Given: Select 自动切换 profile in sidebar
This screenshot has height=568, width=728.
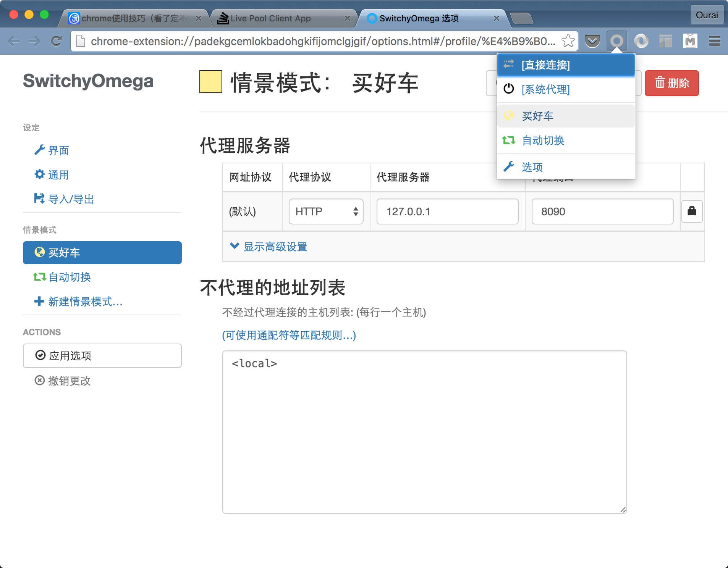Looking at the screenshot, I should coord(62,277).
